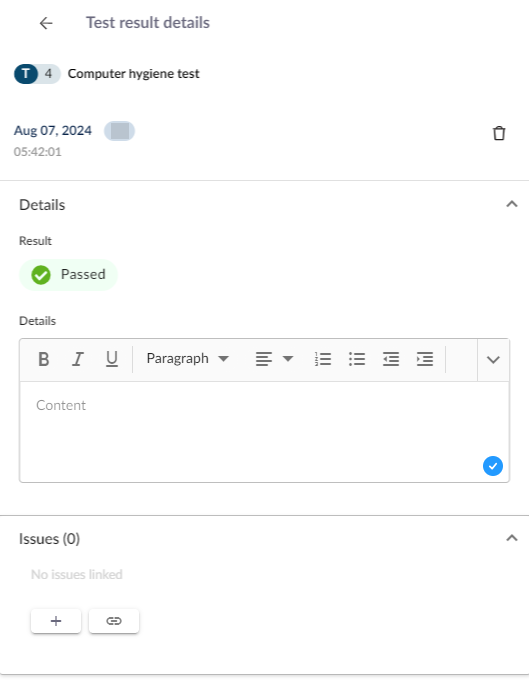
Task: Delete test result with trash icon
Action: point(499,133)
